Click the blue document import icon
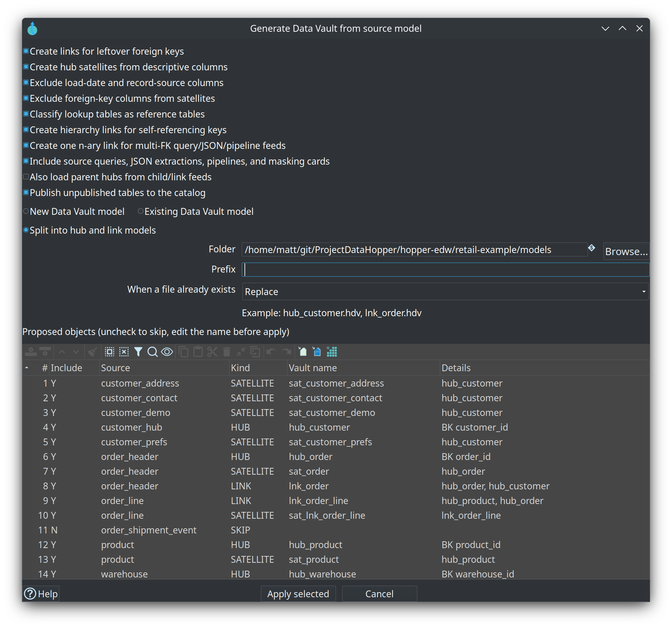 (317, 352)
